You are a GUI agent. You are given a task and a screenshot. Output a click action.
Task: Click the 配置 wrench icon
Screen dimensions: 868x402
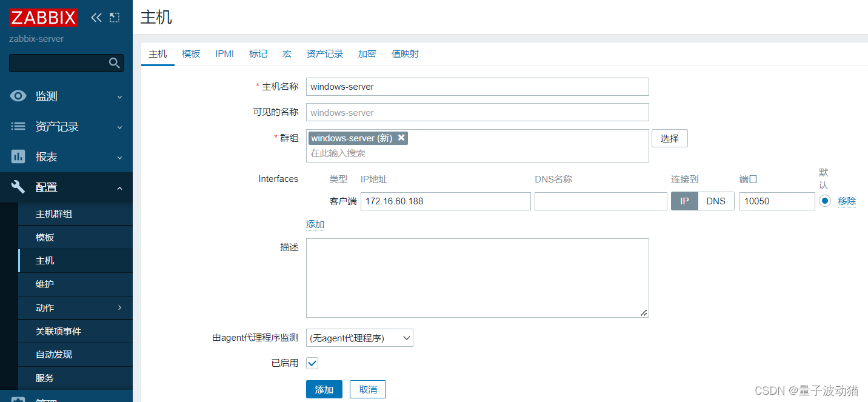click(x=19, y=187)
